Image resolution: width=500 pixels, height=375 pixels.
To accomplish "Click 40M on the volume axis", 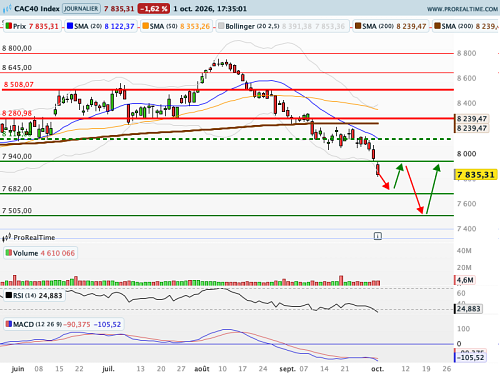I will pyautogui.click(x=464, y=251).
